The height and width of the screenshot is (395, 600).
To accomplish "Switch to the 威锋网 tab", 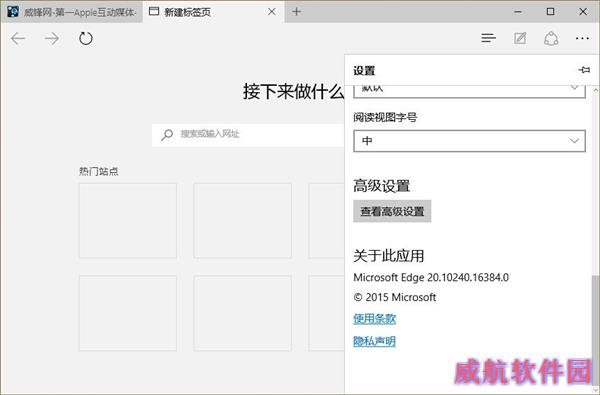I will tap(72, 12).
